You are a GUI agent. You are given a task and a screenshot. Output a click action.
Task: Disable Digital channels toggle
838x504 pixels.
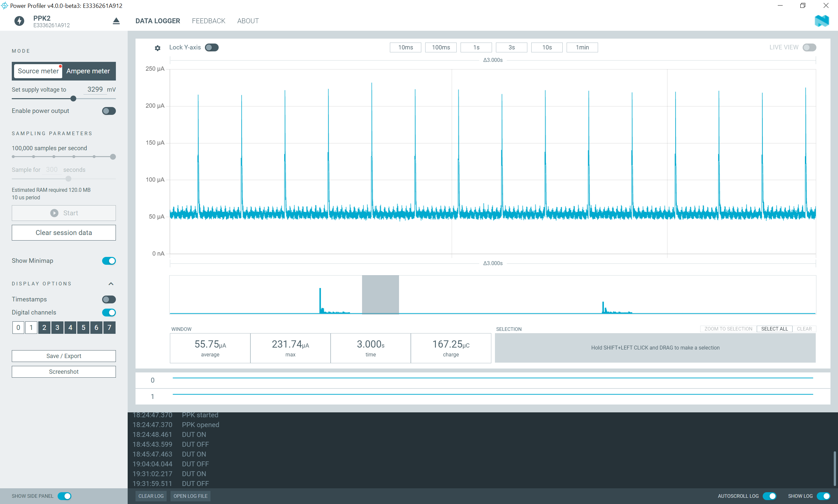[109, 313]
